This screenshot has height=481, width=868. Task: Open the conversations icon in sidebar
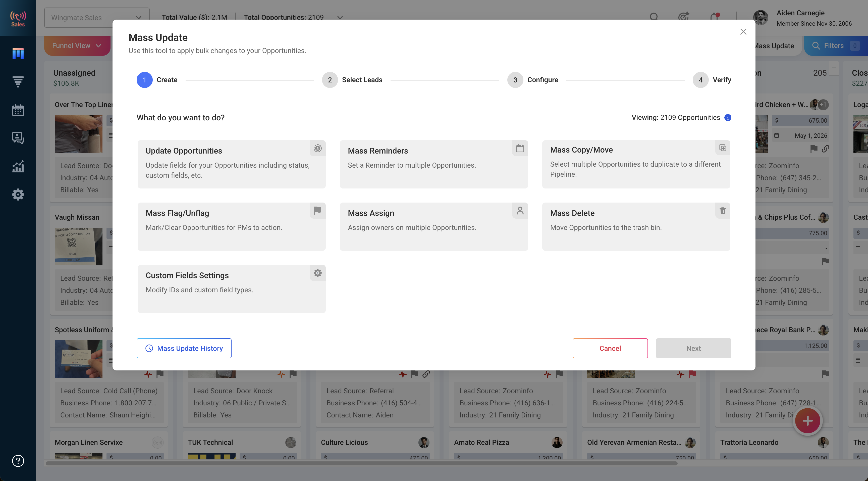point(18,138)
